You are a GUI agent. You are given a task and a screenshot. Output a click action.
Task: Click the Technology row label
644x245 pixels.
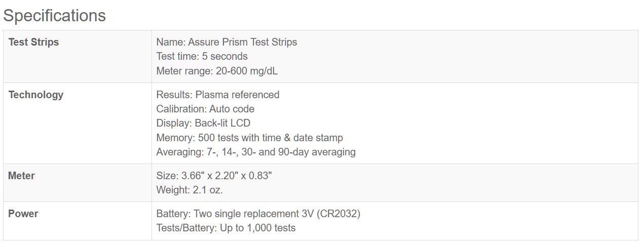[x=36, y=95]
